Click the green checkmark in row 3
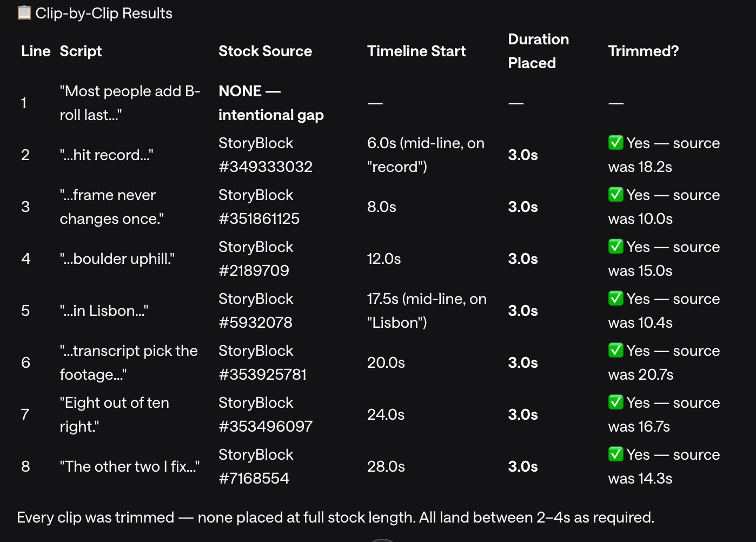Screen dimensions: 756x542 pos(615,195)
